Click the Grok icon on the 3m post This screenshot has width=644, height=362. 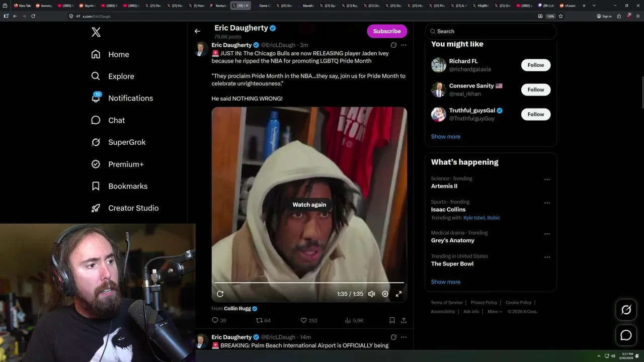click(x=393, y=45)
